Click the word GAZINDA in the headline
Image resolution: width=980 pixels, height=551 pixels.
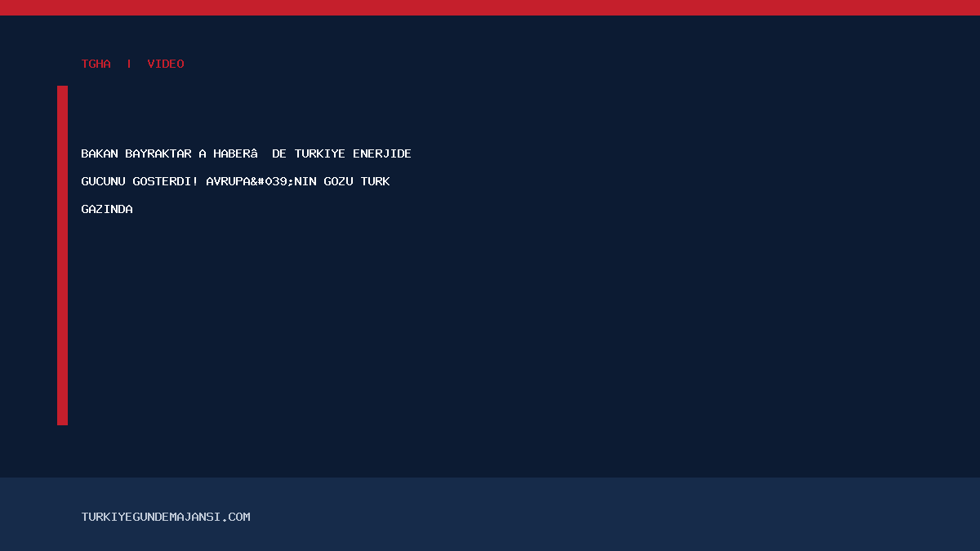coord(107,209)
